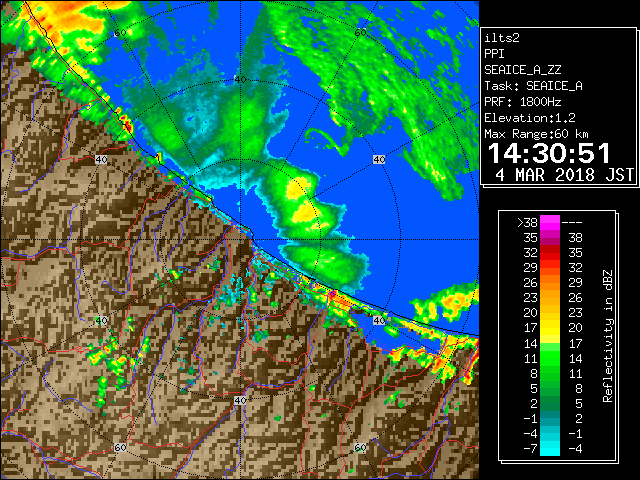The height and width of the screenshot is (480, 640).
Task: Click the 'Max Range:60 km' line
Action: [536, 134]
